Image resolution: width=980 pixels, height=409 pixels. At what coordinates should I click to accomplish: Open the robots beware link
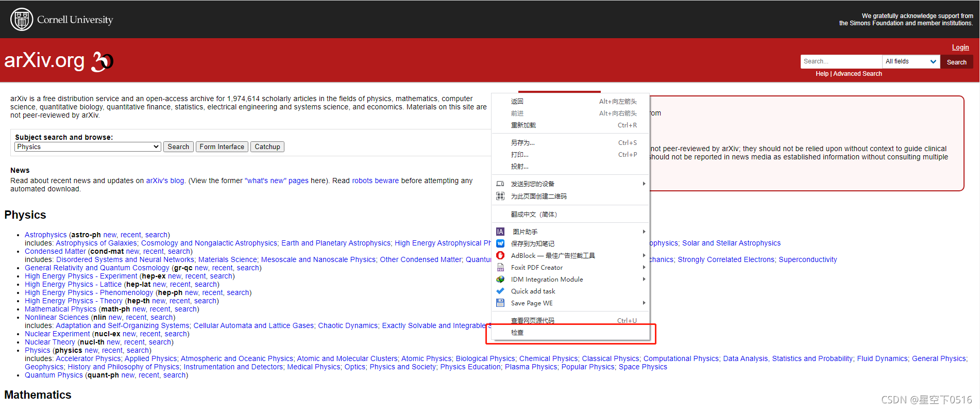coord(375,181)
